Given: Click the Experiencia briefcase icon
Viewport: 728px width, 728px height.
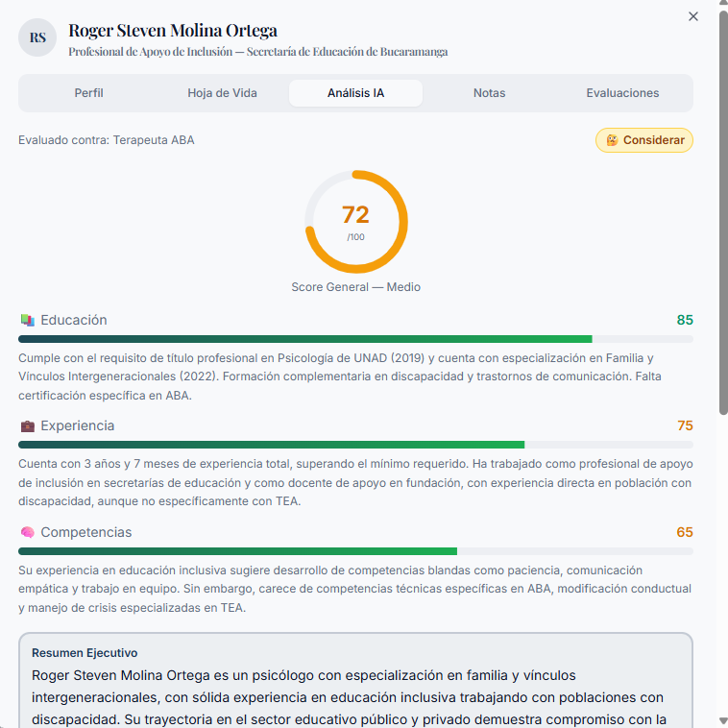Looking at the screenshot, I should tap(28, 425).
